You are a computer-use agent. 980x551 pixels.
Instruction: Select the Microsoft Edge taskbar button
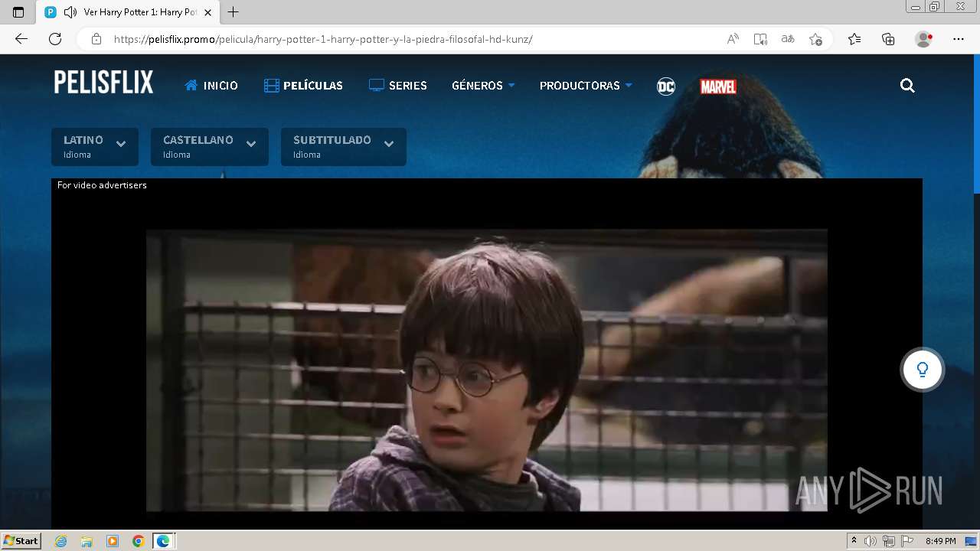coord(163,541)
